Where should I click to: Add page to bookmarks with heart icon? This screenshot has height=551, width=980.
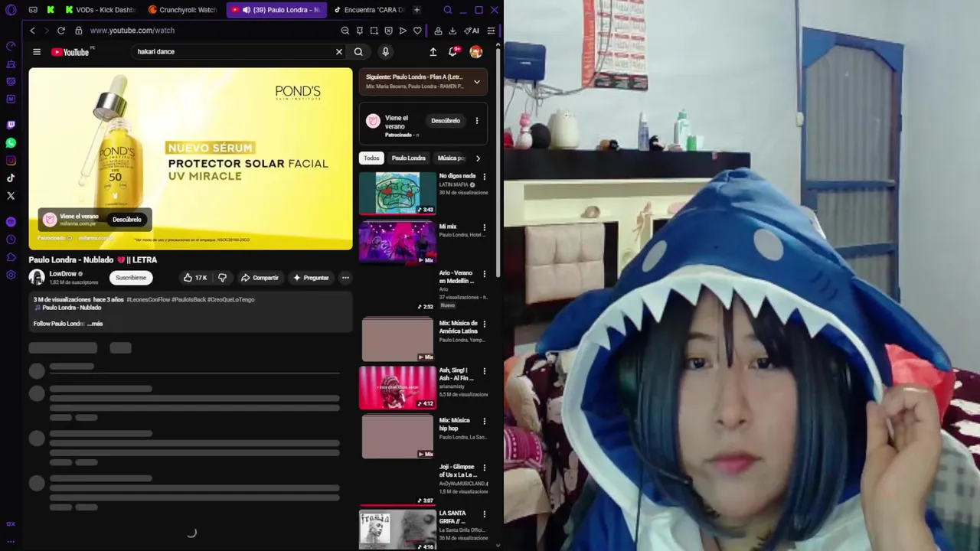417,31
